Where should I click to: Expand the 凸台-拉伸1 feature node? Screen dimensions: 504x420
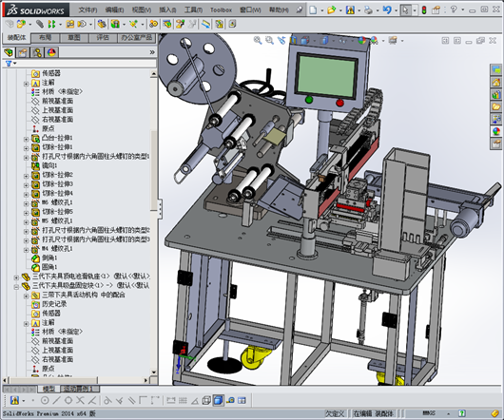click(26, 139)
